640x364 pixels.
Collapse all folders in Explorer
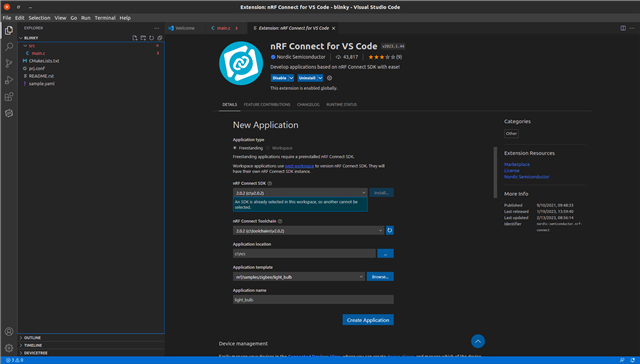160,38
